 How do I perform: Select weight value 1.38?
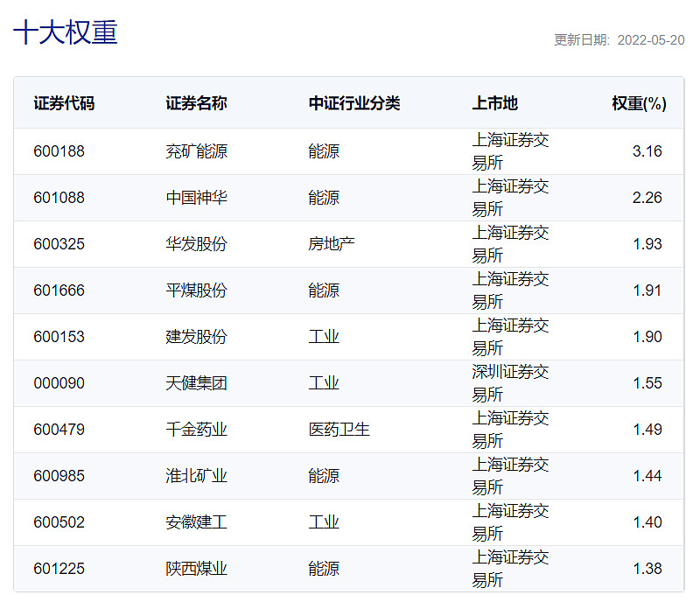(x=647, y=570)
